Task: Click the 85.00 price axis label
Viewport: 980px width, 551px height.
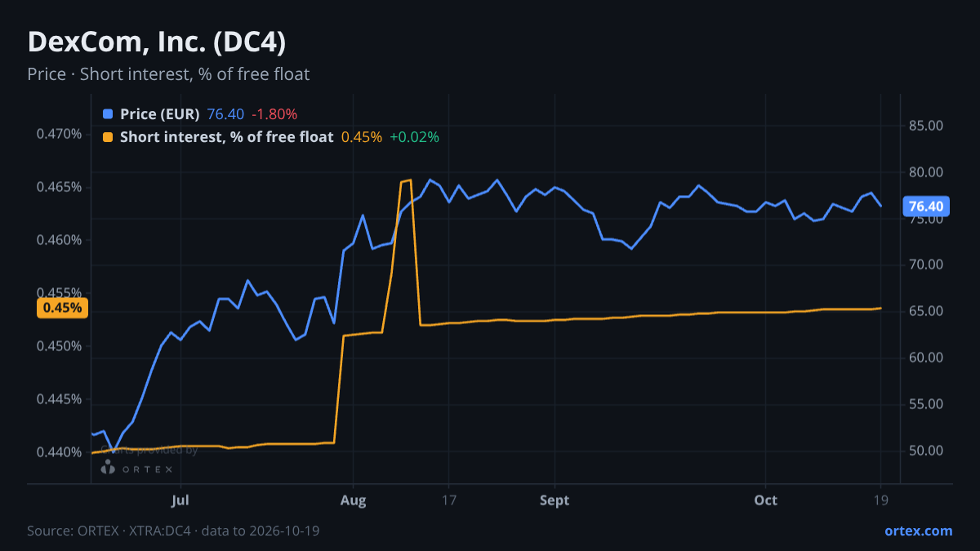Action: 925,126
